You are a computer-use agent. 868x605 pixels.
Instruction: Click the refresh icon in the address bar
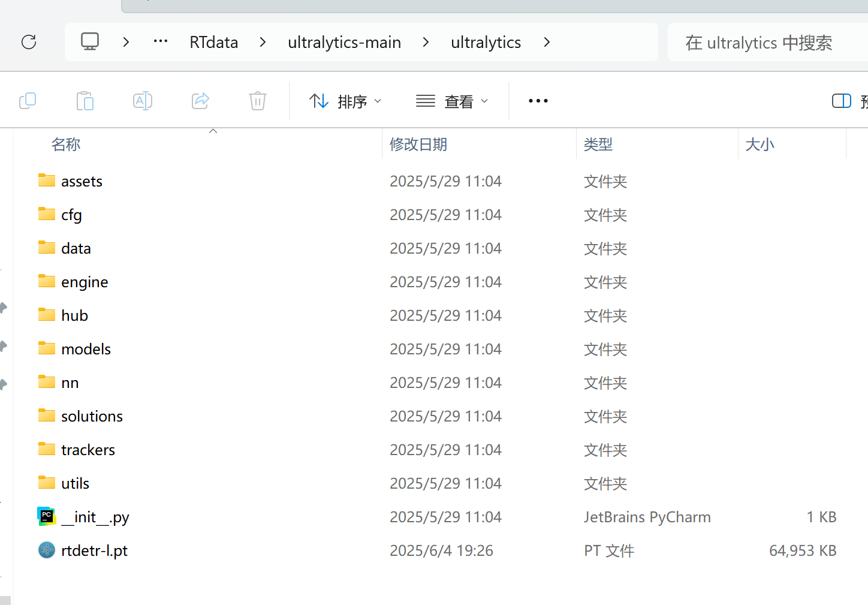(x=28, y=42)
